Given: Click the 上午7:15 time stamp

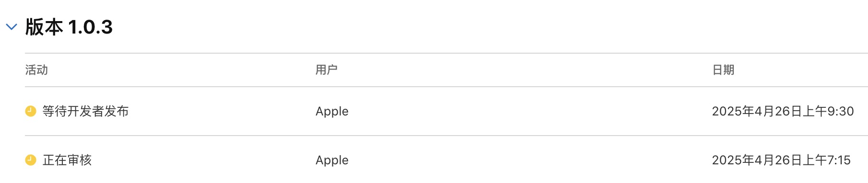Looking at the screenshot, I should pos(826,160).
